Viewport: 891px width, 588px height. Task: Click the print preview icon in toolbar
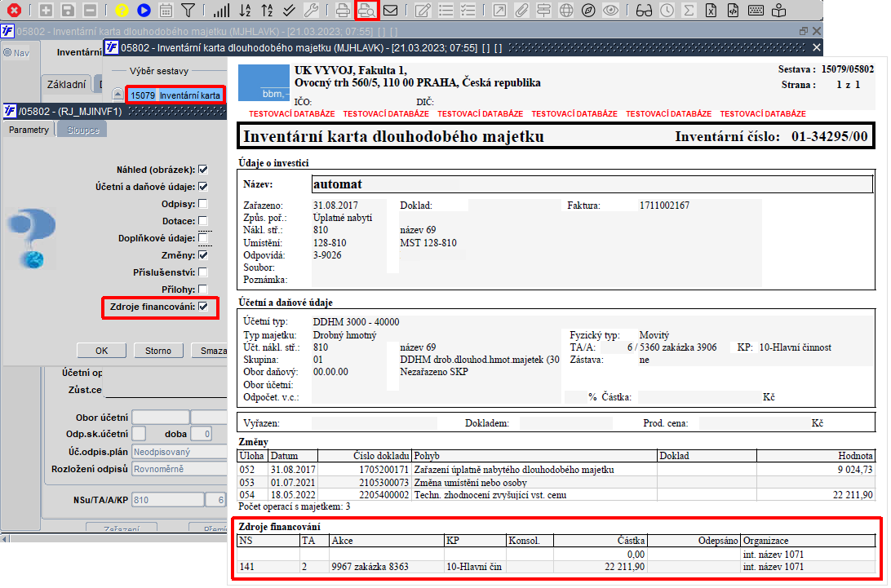point(367,11)
